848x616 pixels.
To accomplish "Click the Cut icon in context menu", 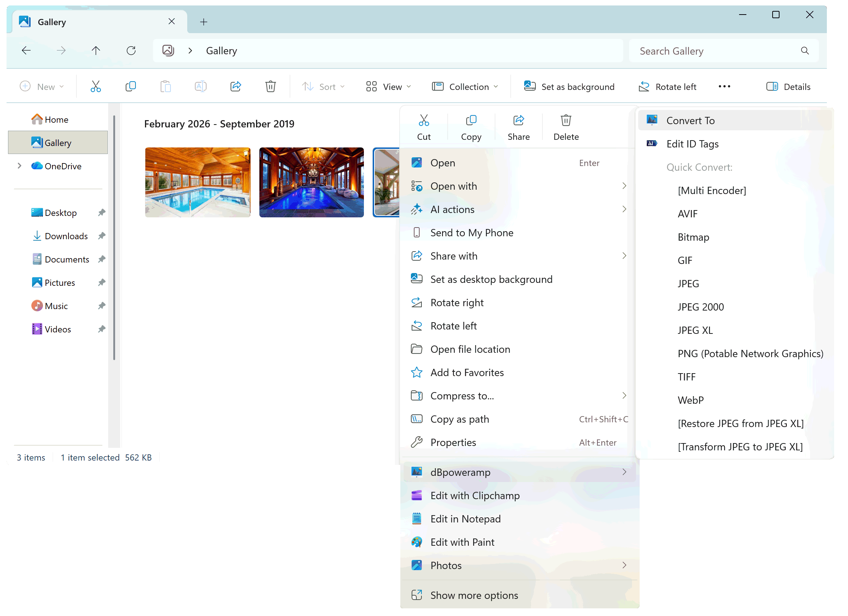I will (424, 121).
